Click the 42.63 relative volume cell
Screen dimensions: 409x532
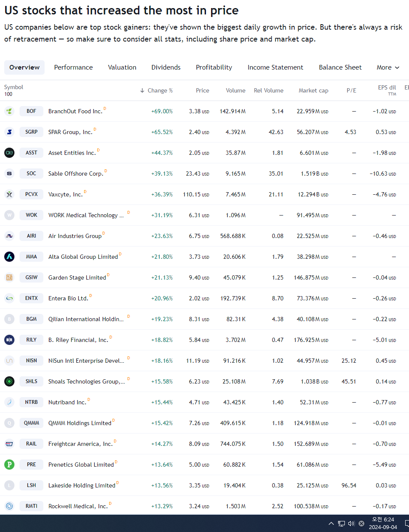[x=276, y=132]
